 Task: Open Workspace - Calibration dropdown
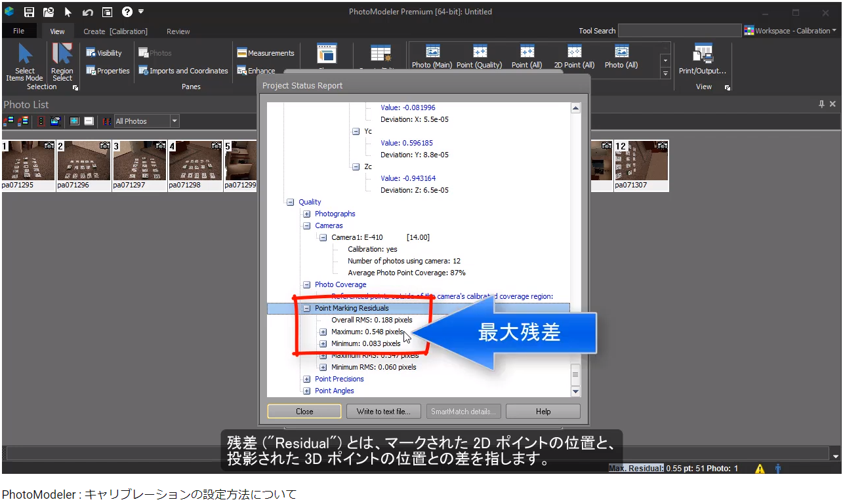[x=791, y=31]
